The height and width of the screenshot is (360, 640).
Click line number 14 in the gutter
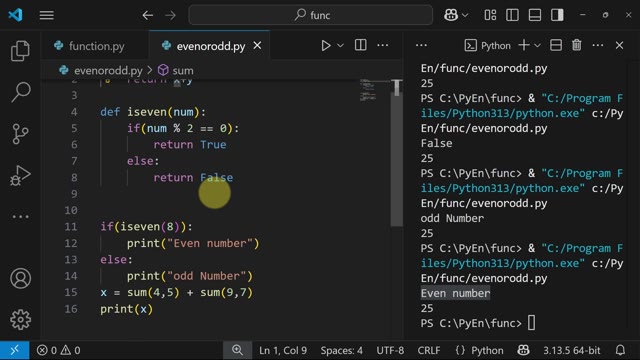[x=71, y=276]
